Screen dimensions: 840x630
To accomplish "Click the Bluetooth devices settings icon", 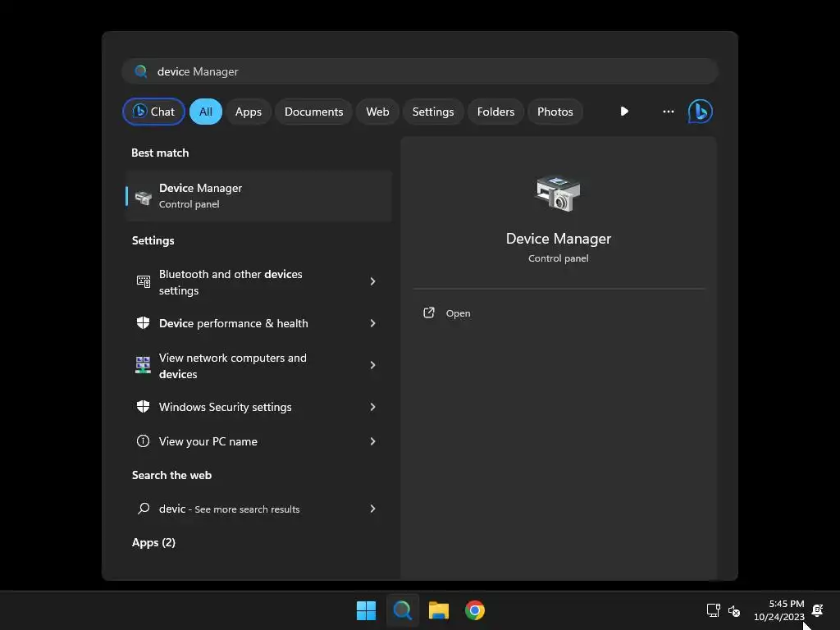I will tap(143, 281).
